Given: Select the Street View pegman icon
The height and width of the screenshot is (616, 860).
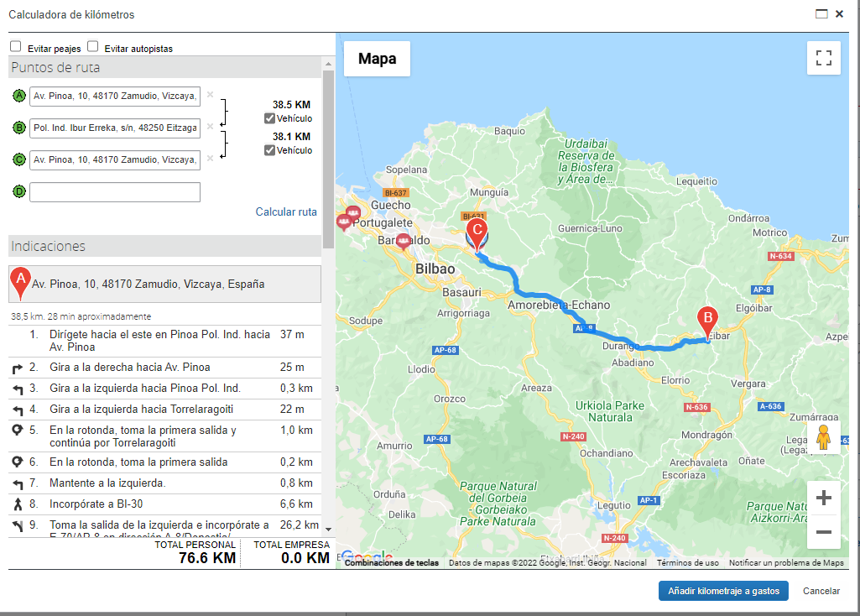Looking at the screenshot, I should tap(823, 438).
